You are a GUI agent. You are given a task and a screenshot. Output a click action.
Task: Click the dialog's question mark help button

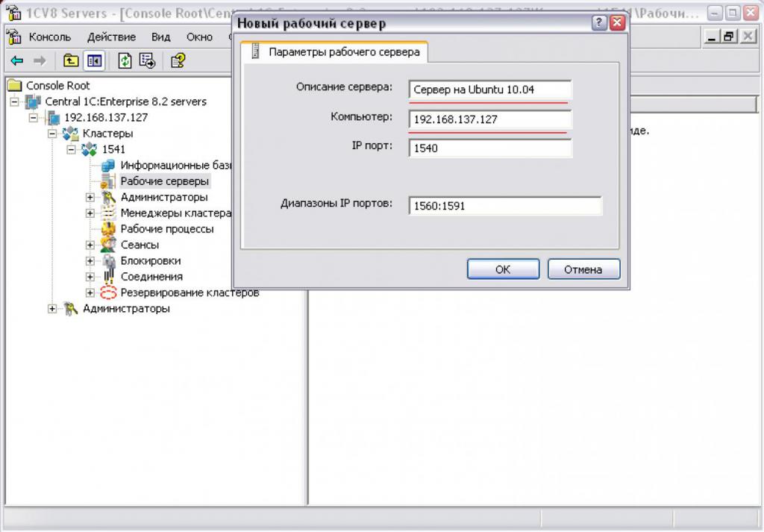point(599,22)
